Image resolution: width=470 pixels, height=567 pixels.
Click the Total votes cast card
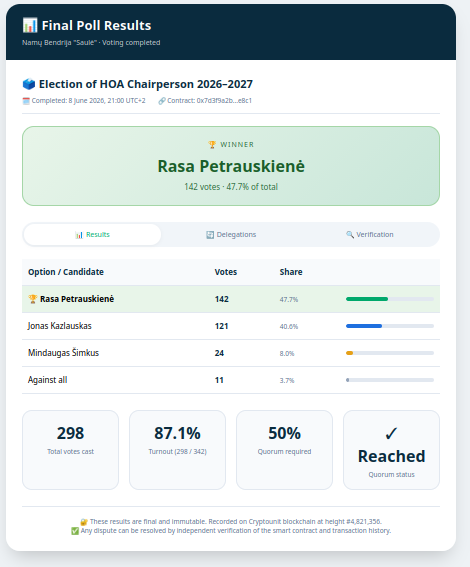tap(70, 450)
